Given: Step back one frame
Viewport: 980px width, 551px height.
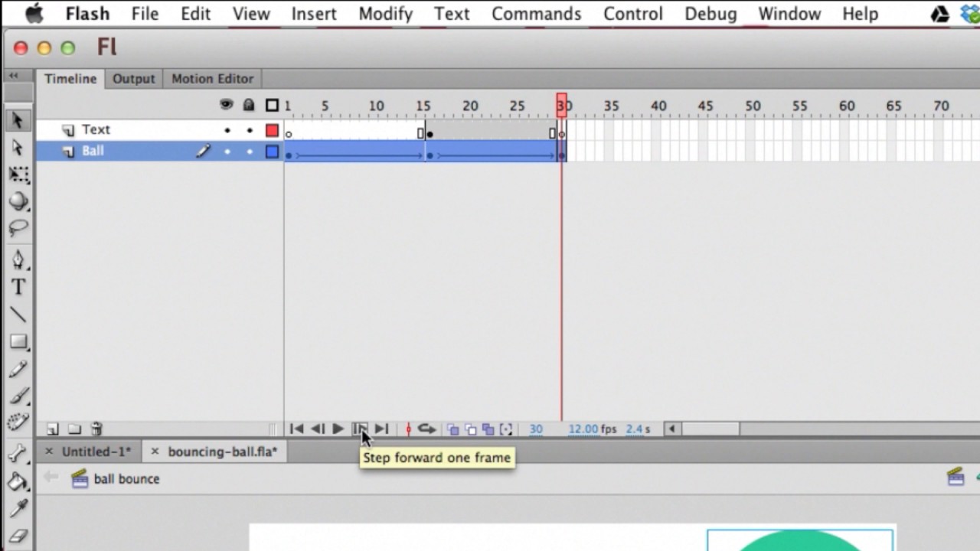Looking at the screenshot, I should pyautogui.click(x=317, y=429).
